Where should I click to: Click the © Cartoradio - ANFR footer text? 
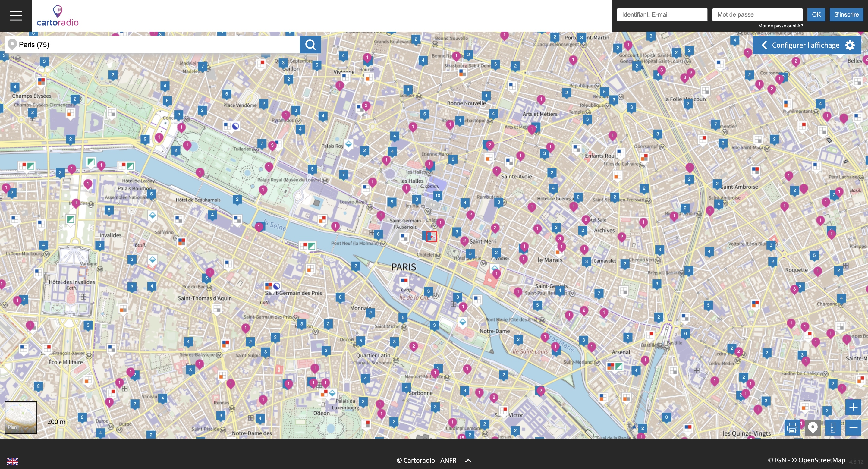[426, 461]
